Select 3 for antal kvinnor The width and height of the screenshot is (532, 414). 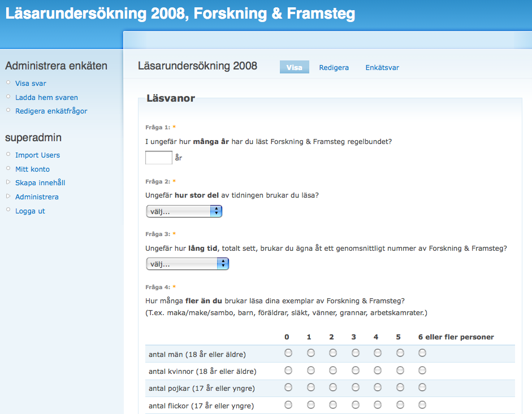[356, 371]
